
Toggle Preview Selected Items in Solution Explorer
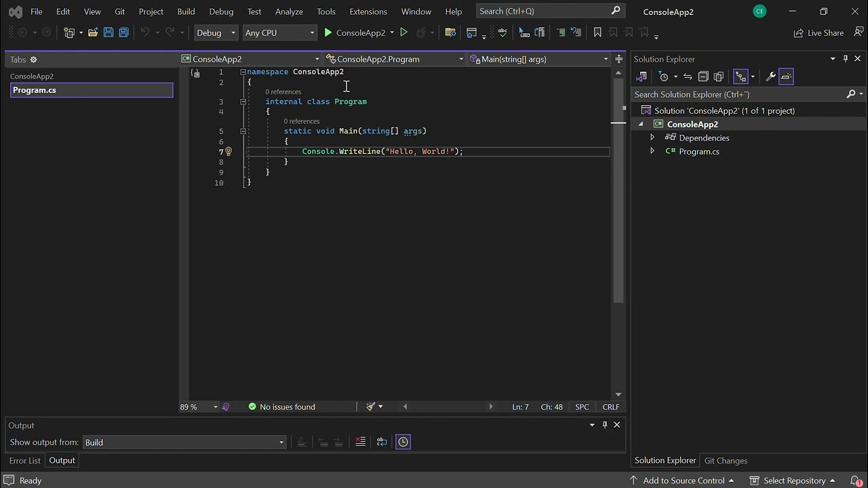786,77
